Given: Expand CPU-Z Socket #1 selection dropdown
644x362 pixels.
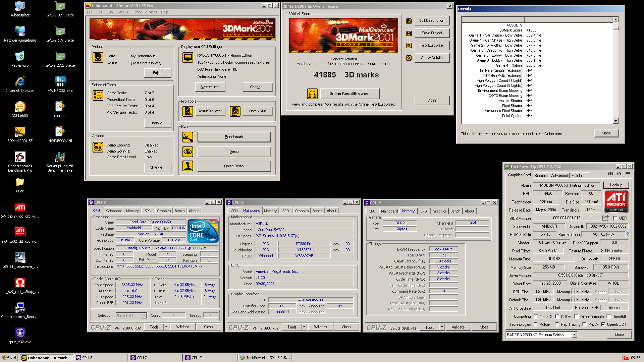Looking at the screenshot, I should click(144, 315).
